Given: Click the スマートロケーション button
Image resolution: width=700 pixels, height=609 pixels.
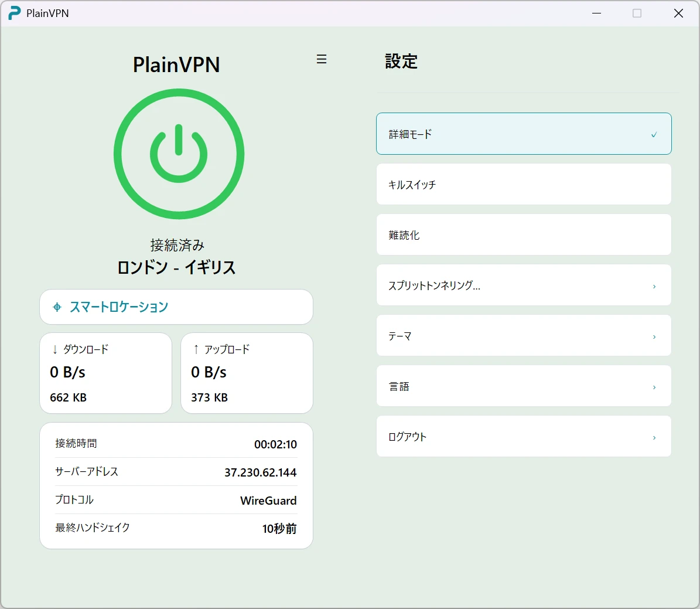Looking at the screenshot, I should [176, 307].
